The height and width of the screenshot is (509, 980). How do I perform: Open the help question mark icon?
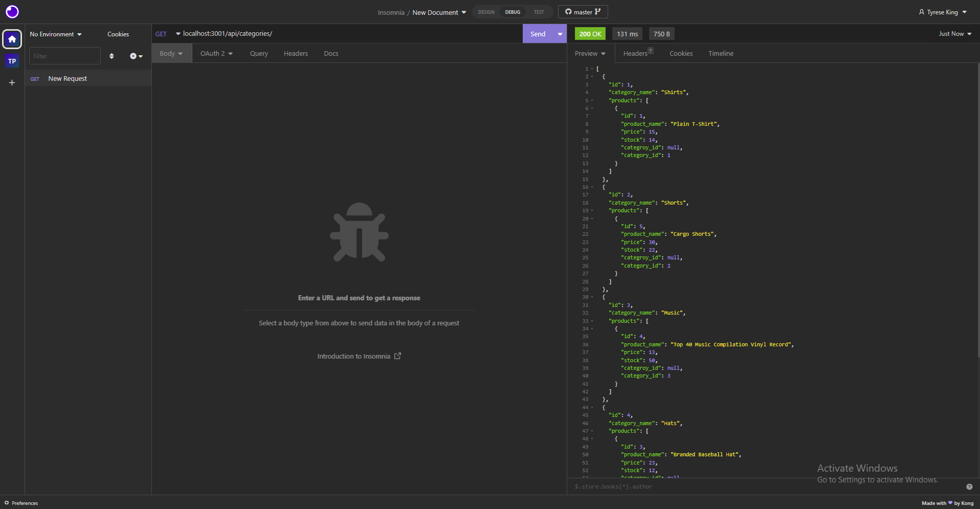[969, 486]
